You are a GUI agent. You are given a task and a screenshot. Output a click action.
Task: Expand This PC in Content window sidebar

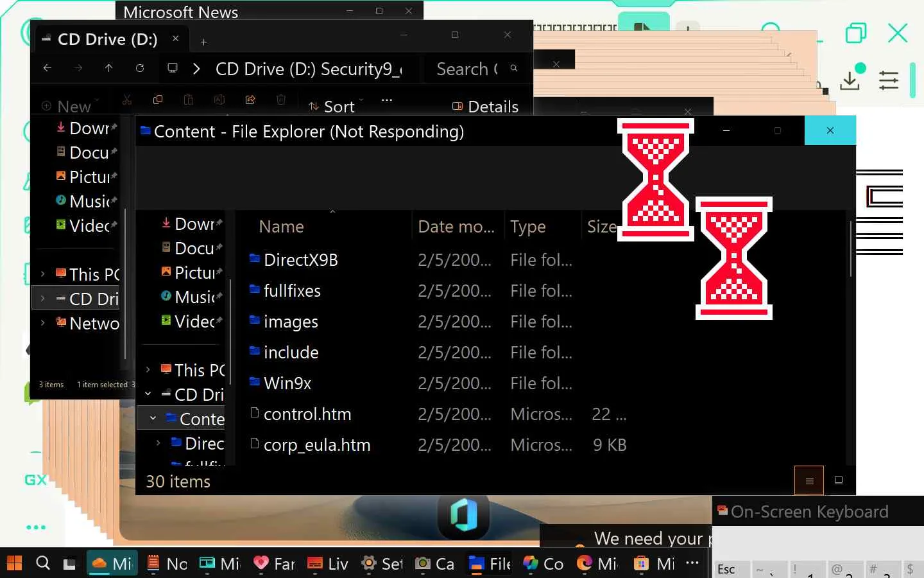click(148, 370)
